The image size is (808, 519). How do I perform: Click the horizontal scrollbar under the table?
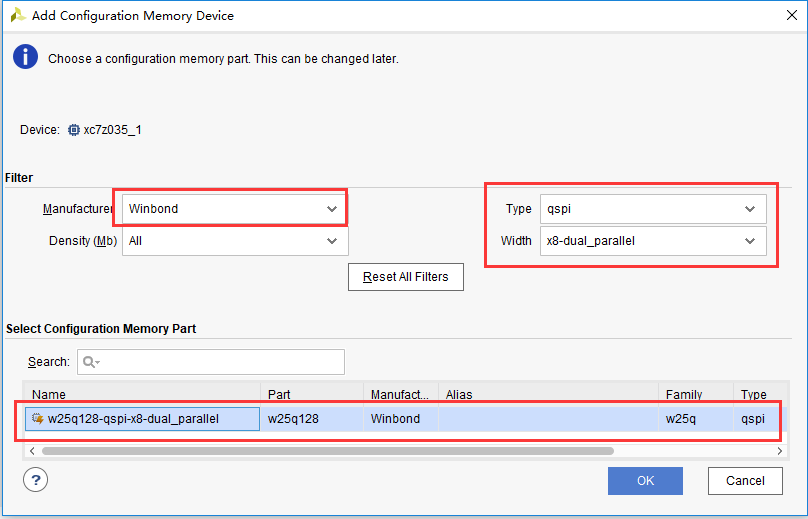pos(328,451)
